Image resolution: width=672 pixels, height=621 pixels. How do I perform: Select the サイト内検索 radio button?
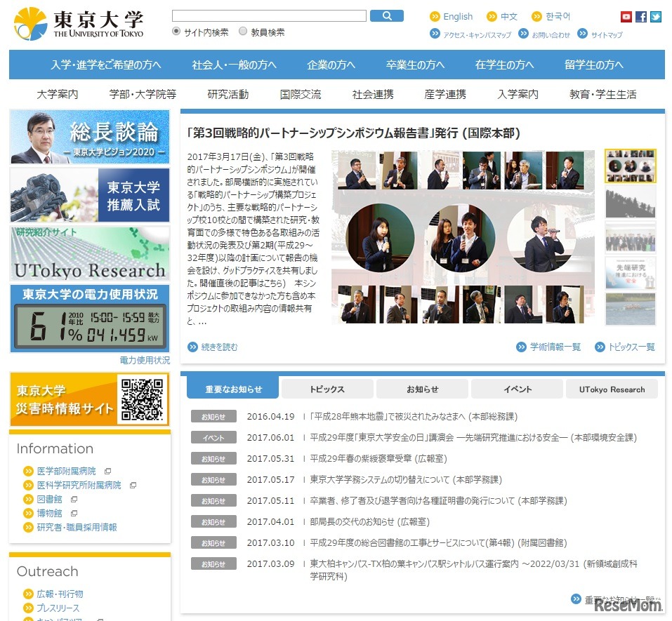(176, 32)
